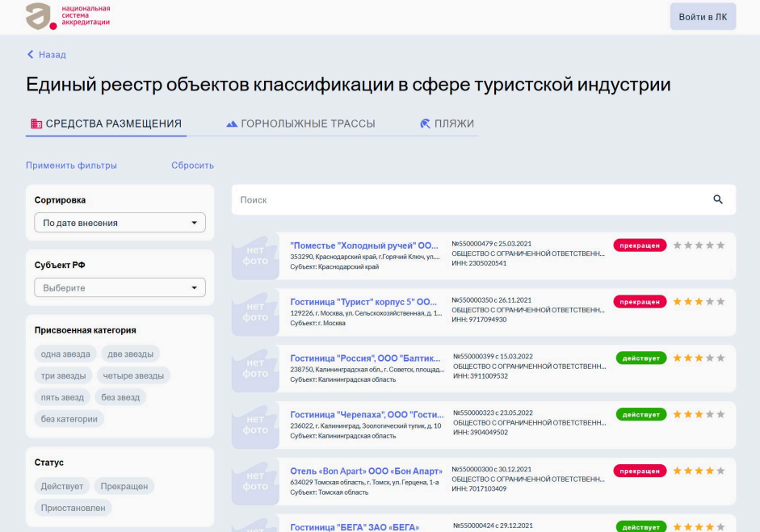Toggle the "без категории" filter chip
Image resolution: width=760 pixels, height=532 pixels.
click(x=69, y=419)
